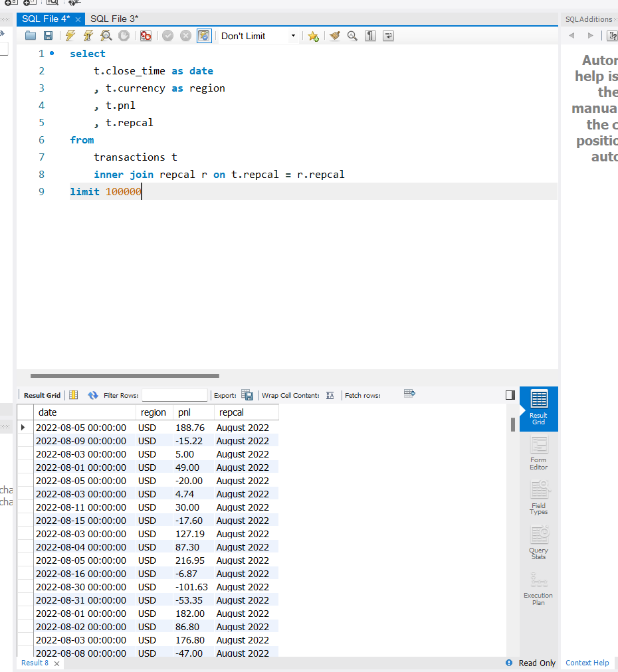618x672 pixels.
Task: Execute the SQL query with the lightning bolt
Action: (x=71, y=35)
